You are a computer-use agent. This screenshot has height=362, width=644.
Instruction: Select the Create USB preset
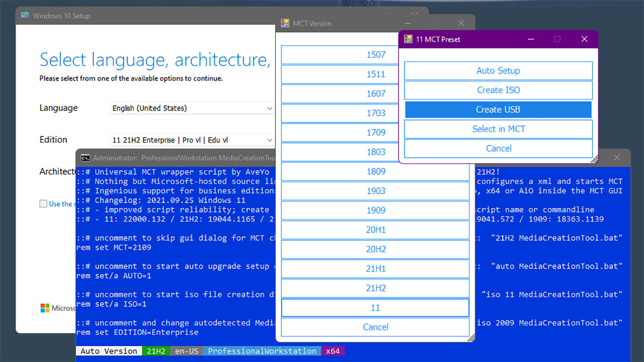[498, 110]
